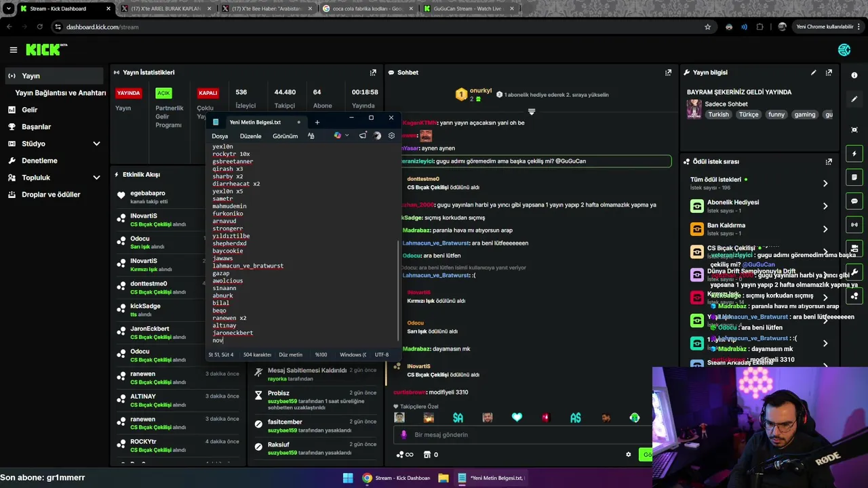Toggle the document widget in the right rail

point(854,178)
